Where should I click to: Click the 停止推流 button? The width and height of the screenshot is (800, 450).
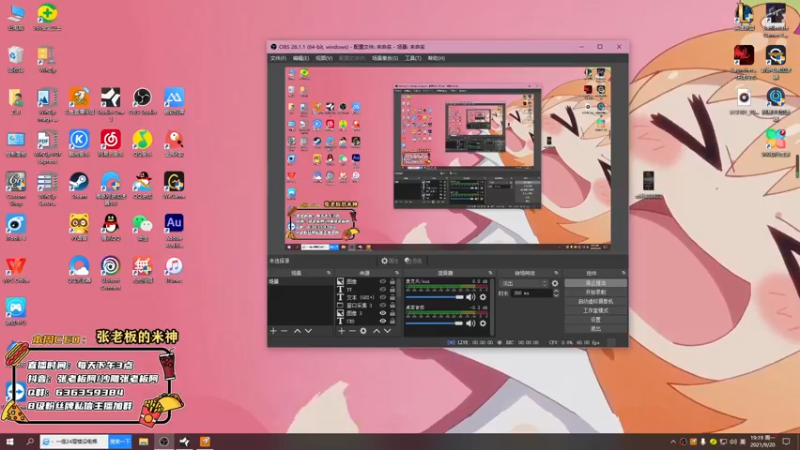pyautogui.click(x=595, y=283)
